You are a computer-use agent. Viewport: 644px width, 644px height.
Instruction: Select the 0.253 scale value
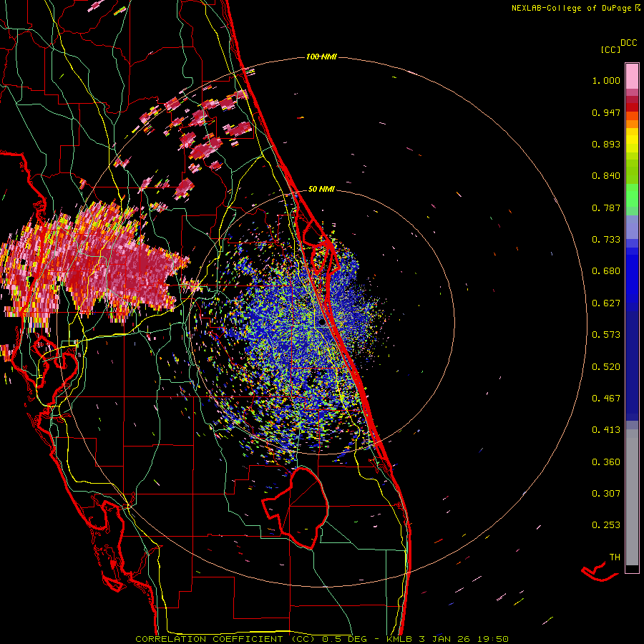606,525
